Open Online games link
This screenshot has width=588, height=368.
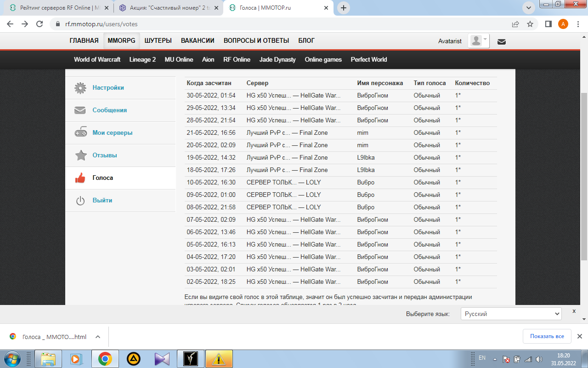coord(323,59)
